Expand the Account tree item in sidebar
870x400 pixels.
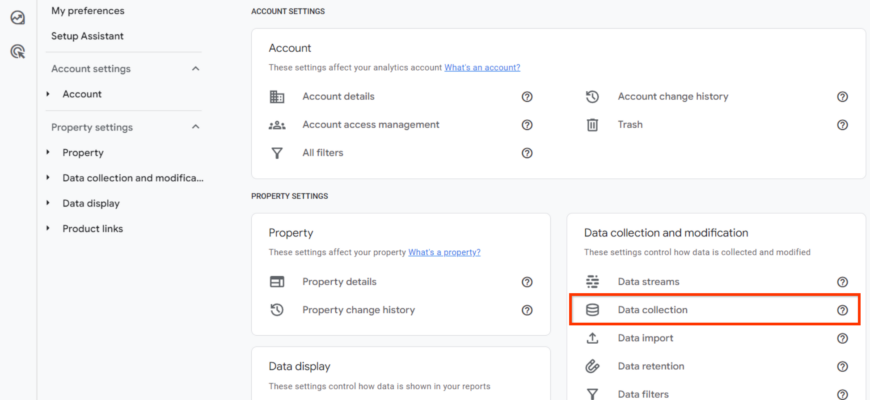(48, 94)
